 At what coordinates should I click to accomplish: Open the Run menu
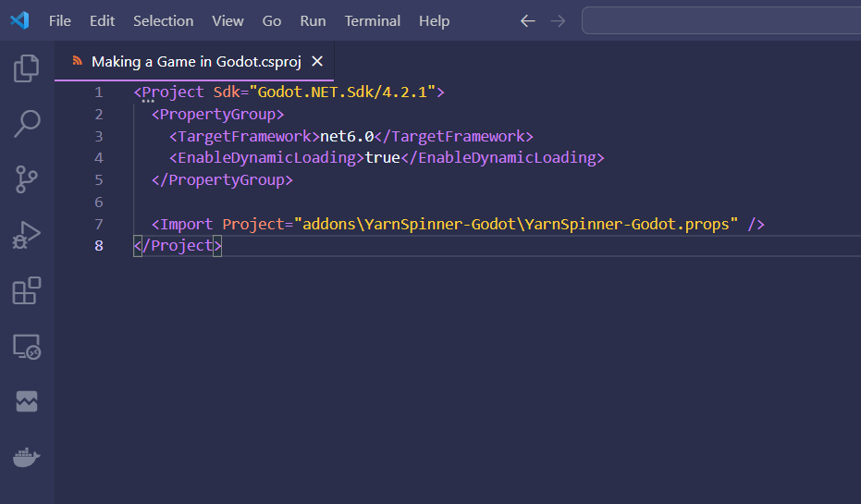pos(313,20)
